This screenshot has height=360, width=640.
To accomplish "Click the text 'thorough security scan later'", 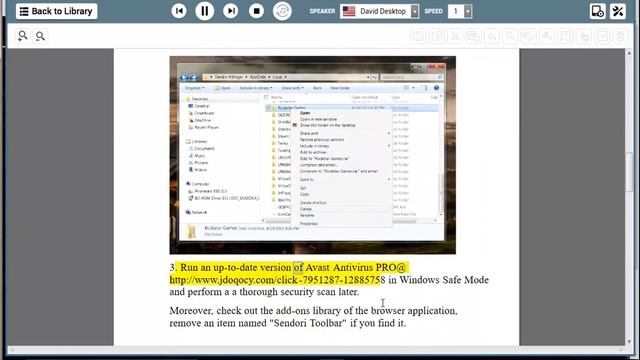I will pyautogui.click(x=299, y=292).
